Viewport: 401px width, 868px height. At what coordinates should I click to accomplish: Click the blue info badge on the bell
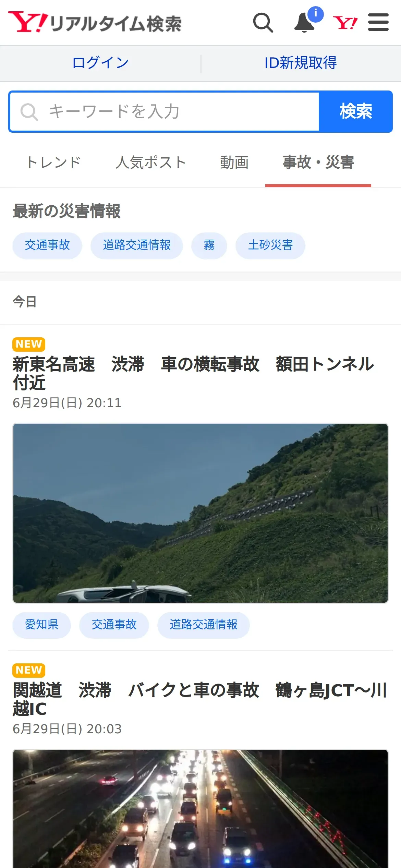point(316,14)
